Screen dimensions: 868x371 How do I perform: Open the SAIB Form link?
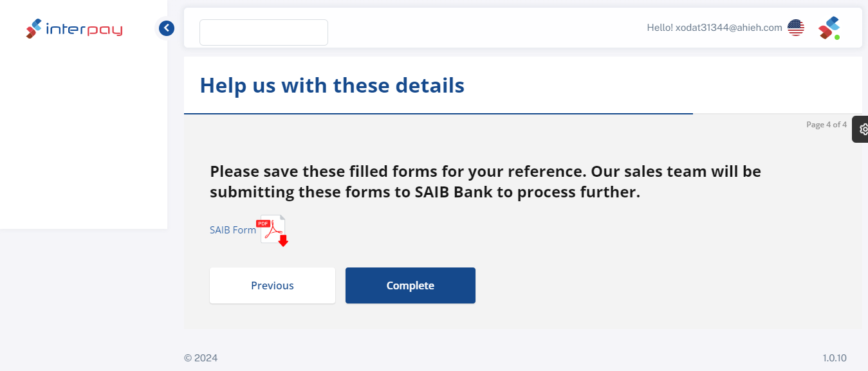[x=232, y=230]
